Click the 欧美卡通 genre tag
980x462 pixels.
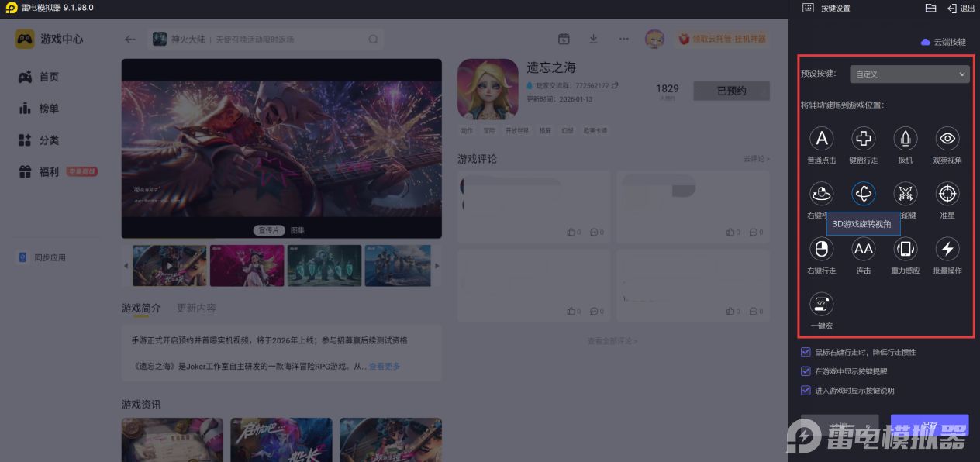click(595, 131)
